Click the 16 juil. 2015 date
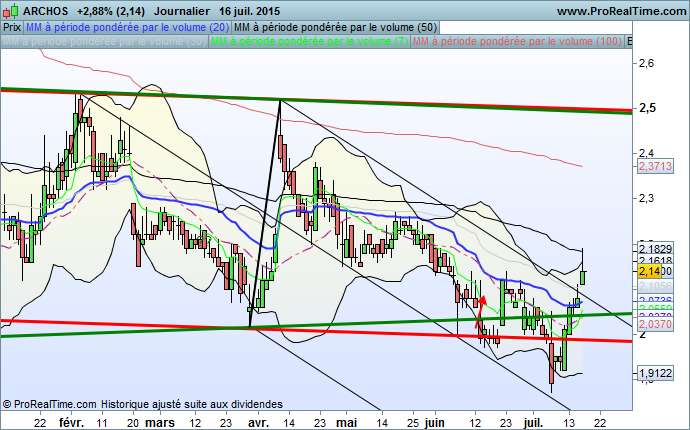Viewport: 690px width, 430px height. (250, 11)
